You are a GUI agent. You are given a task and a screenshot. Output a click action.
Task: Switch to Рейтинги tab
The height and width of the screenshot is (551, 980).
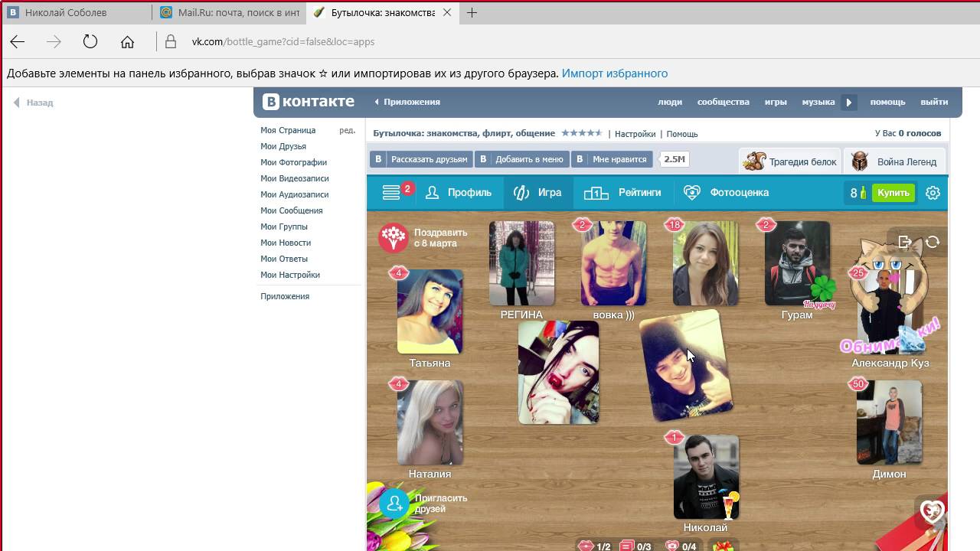click(622, 193)
